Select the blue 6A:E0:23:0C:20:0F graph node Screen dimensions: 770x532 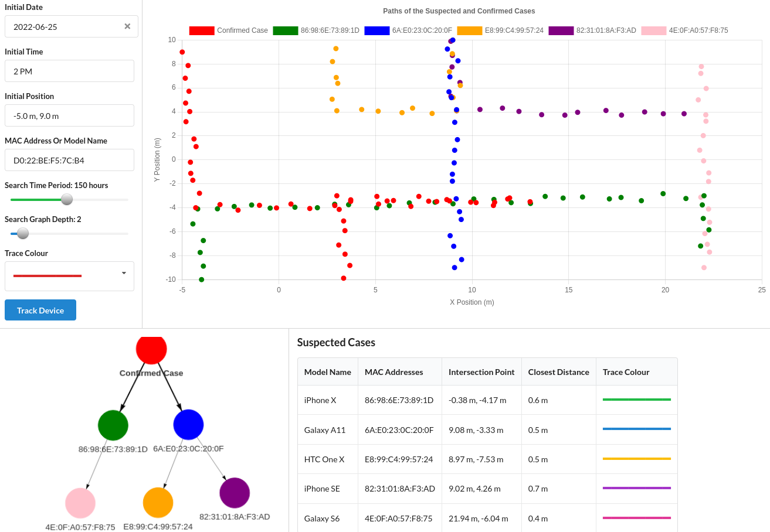(x=188, y=425)
